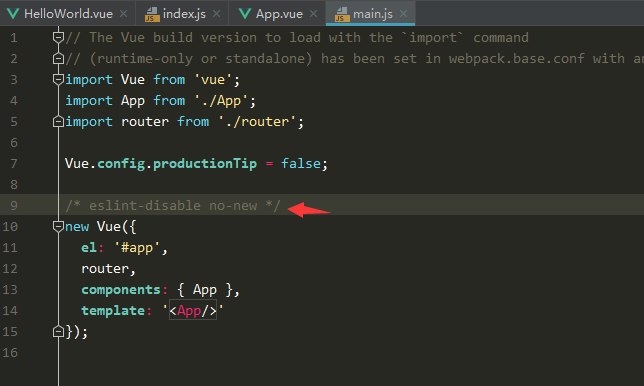
Task: Click the 'false' value on line 7
Action: pos(301,163)
